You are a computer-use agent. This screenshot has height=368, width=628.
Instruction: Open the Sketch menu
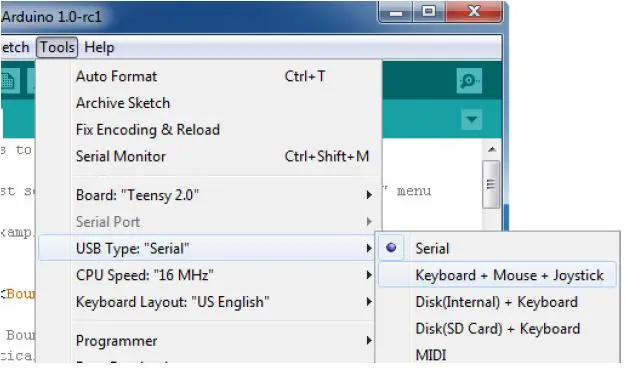click(x=15, y=47)
